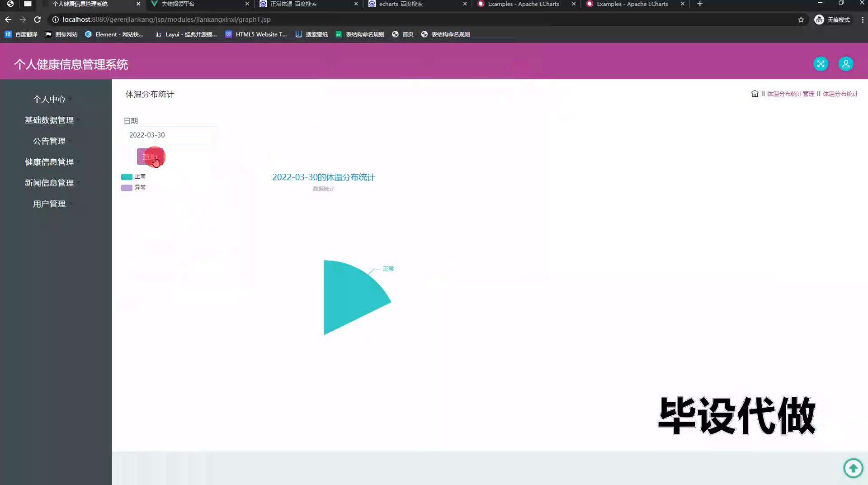Click the date input field 2022-03-30
868x485 pixels.
click(x=170, y=135)
